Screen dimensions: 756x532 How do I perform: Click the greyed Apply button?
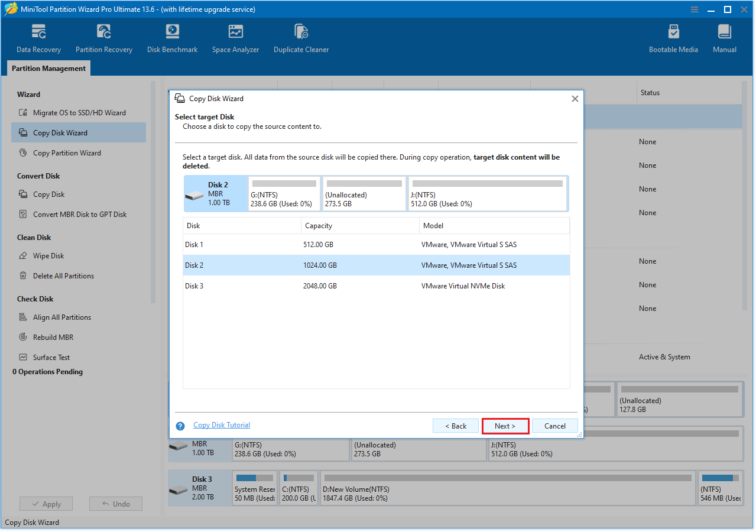(46, 504)
